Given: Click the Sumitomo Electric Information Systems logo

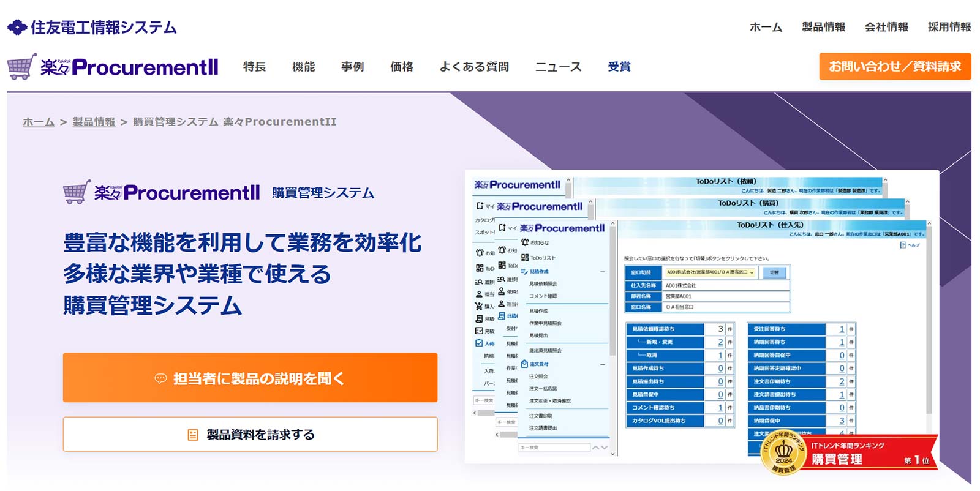Looking at the screenshot, I should pyautogui.click(x=92, y=27).
